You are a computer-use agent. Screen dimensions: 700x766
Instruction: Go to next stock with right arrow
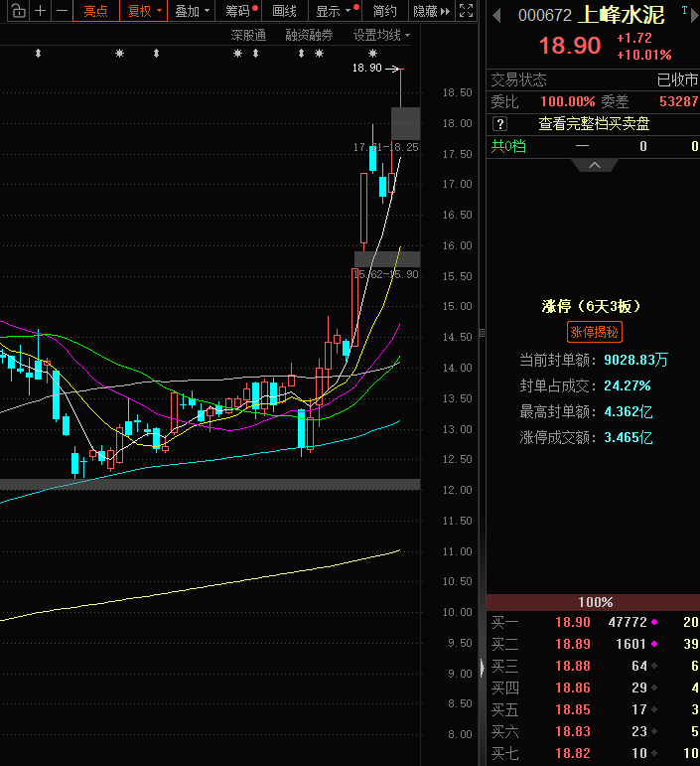tap(695, 16)
